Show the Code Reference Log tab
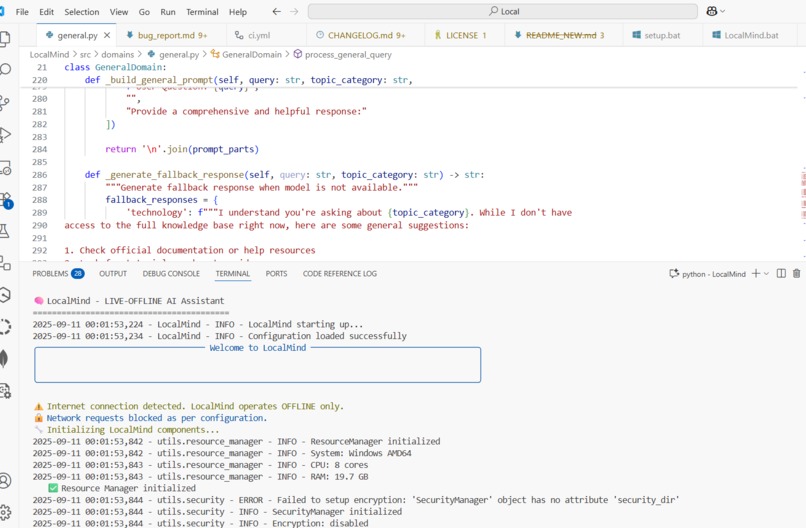Viewport: 806px width, 528px height. (340, 274)
